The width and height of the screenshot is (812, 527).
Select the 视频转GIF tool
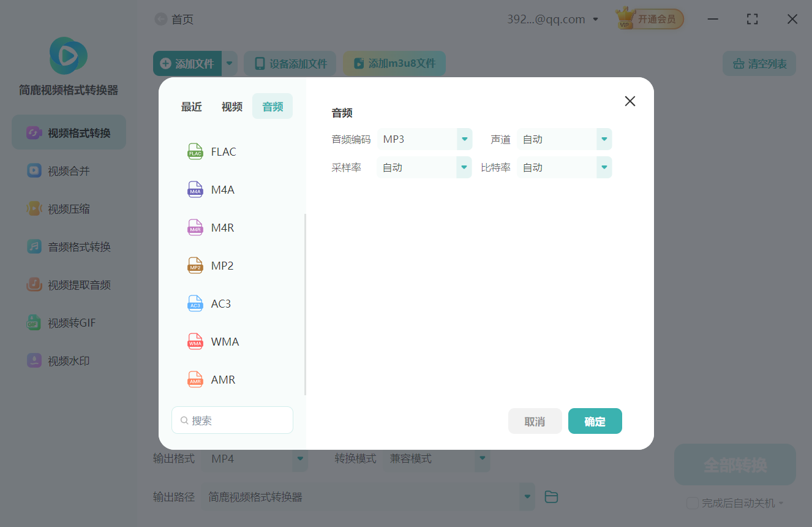pyautogui.click(x=68, y=322)
